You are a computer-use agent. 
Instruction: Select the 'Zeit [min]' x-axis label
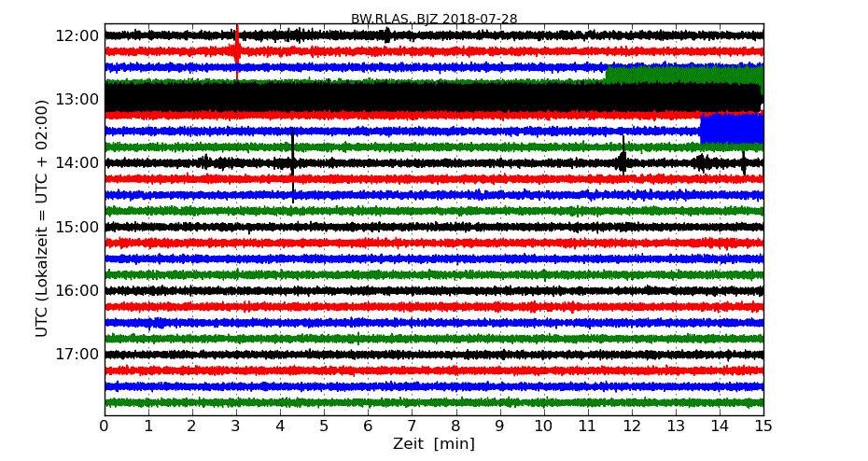point(434,444)
